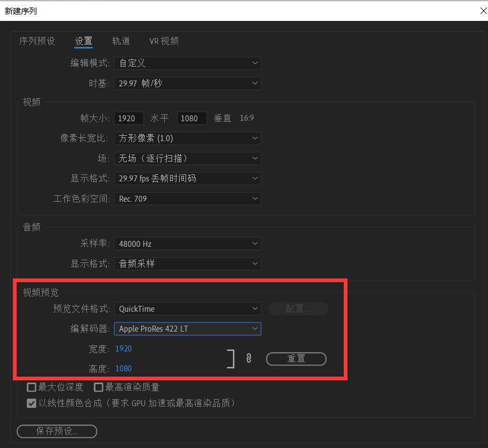Expand the 编解码器 Apple ProRes 422 LT dropdown
Screen dimensions: 488x448
[x=188, y=328]
